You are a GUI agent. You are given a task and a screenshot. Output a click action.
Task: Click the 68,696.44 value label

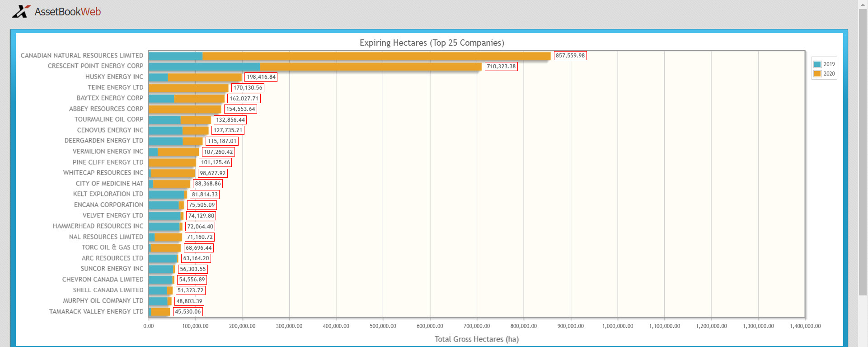click(199, 248)
